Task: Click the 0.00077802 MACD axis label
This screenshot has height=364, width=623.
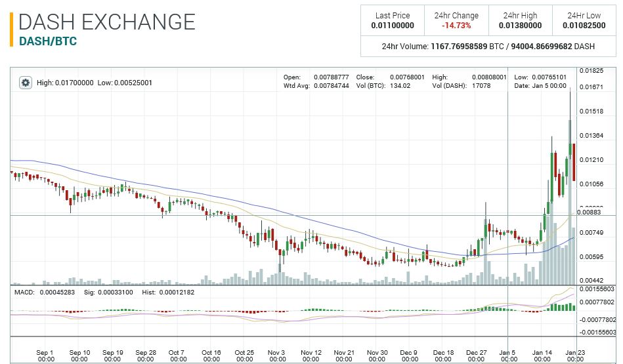Action: point(597,302)
